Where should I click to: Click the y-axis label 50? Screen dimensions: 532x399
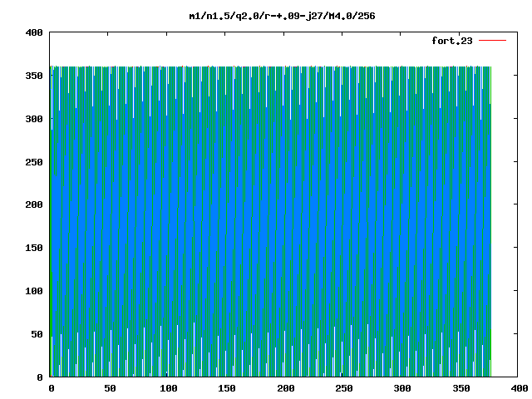pyautogui.click(x=37, y=334)
